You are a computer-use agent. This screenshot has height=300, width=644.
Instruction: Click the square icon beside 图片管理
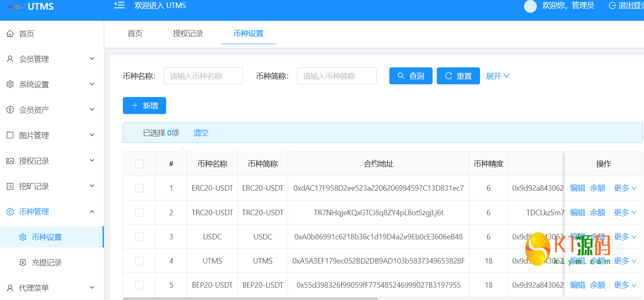[10, 135]
